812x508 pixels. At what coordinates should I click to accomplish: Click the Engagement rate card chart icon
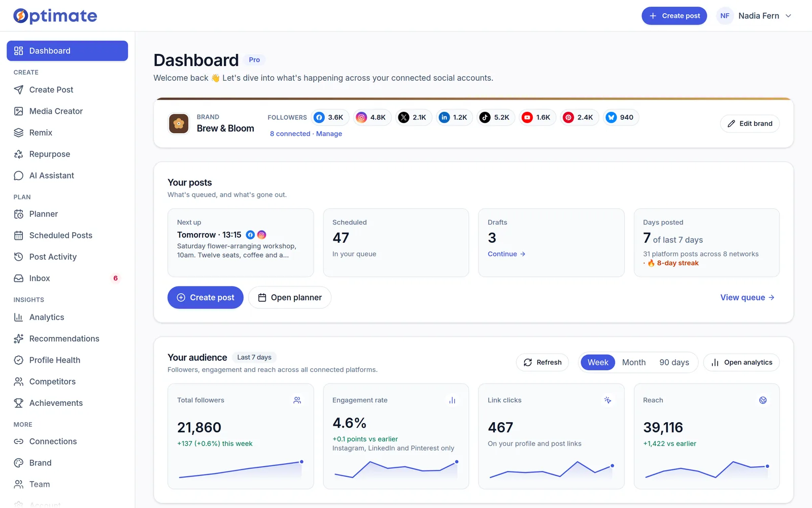click(452, 400)
